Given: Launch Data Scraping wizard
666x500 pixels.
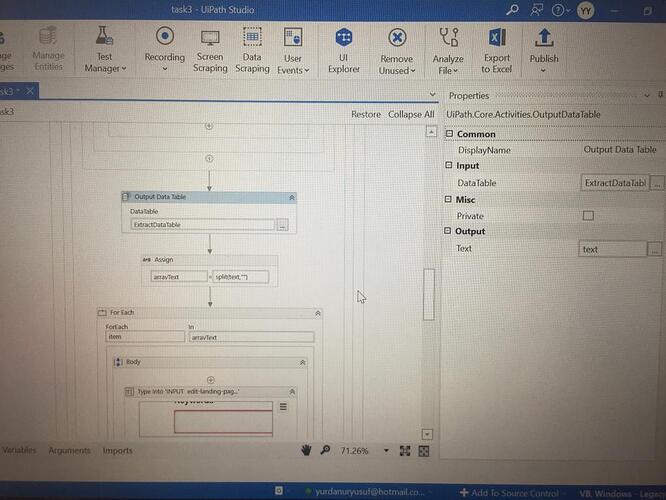Looking at the screenshot, I should (252, 50).
